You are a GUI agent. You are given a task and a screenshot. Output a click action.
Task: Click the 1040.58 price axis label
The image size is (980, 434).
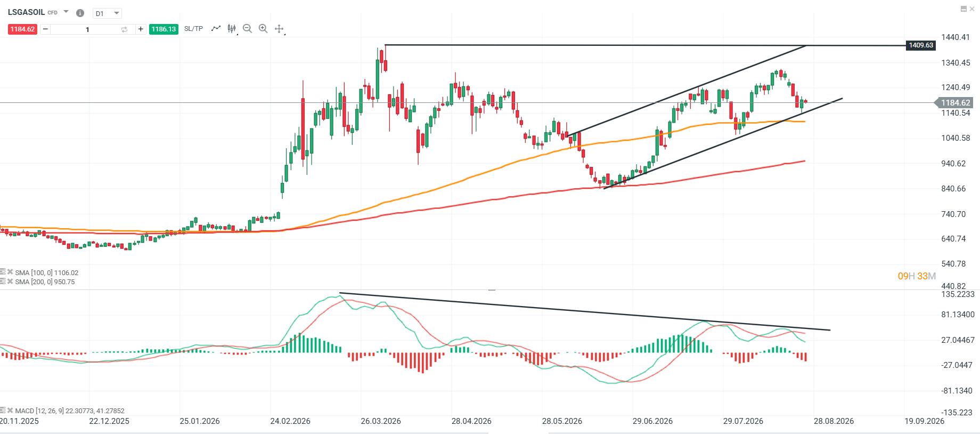pyautogui.click(x=956, y=138)
